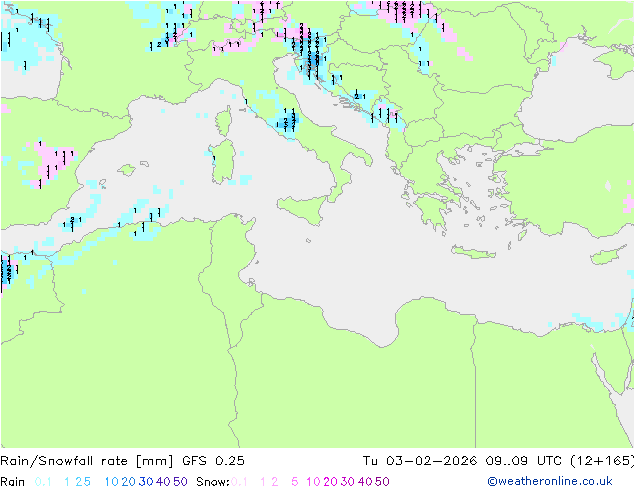This screenshot has width=634, height=490.
Task: Click the 'GFS 0.25' model label
Action: click(x=213, y=461)
